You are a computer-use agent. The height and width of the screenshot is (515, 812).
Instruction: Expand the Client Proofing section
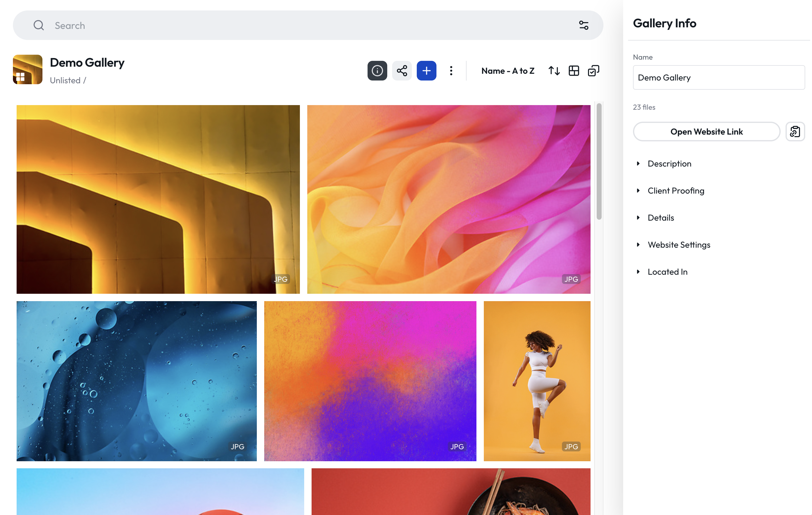pyautogui.click(x=675, y=191)
